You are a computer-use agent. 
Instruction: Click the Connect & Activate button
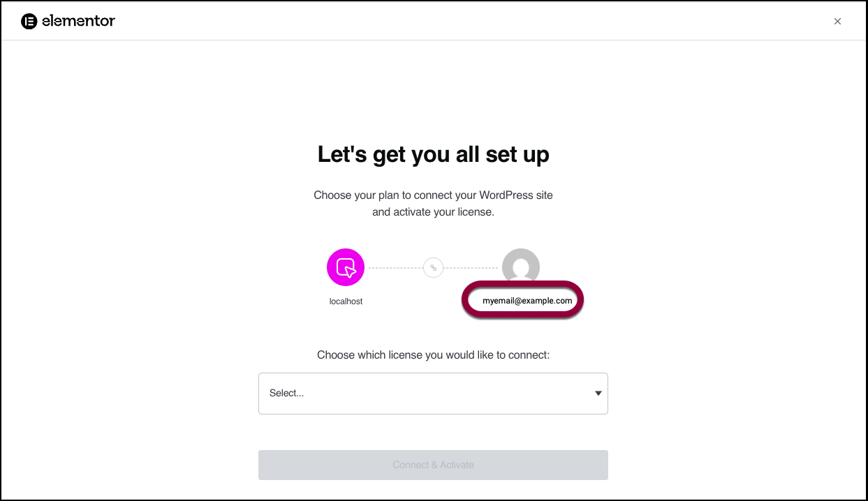[433, 465]
